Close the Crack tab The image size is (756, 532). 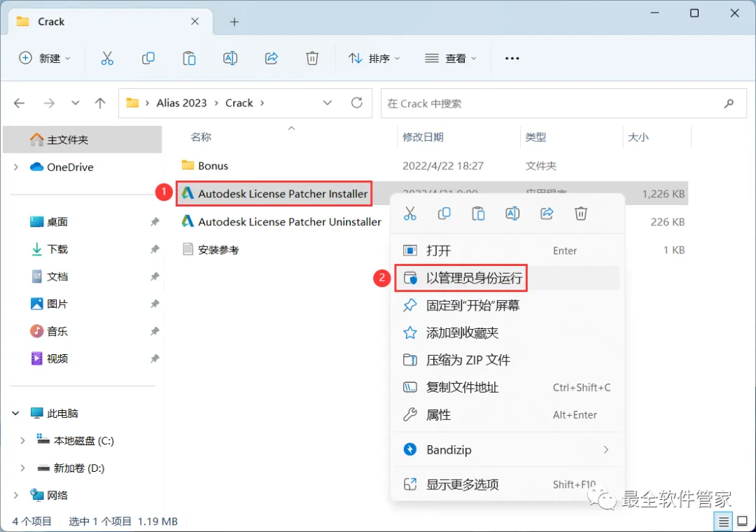coord(195,21)
